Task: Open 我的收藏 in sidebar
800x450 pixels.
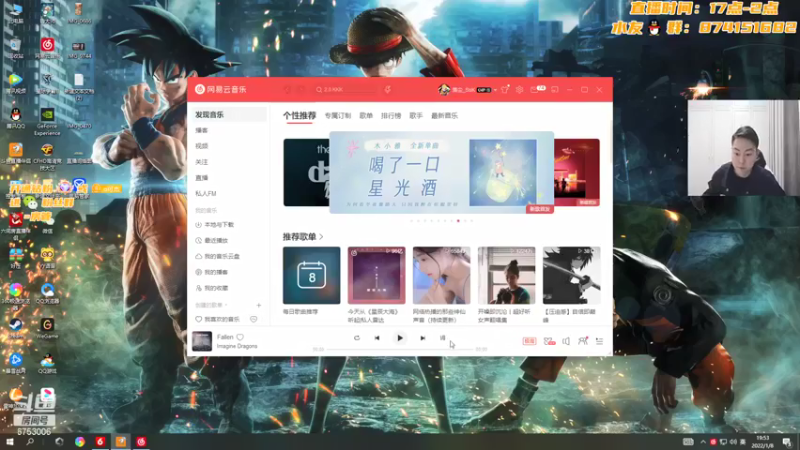Action: [212, 288]
